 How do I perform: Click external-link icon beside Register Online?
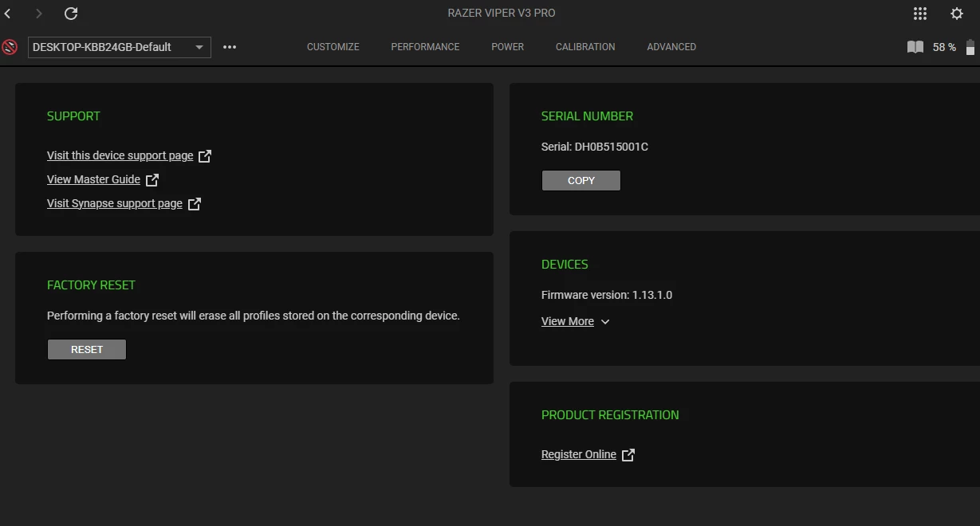click(628, 455)
